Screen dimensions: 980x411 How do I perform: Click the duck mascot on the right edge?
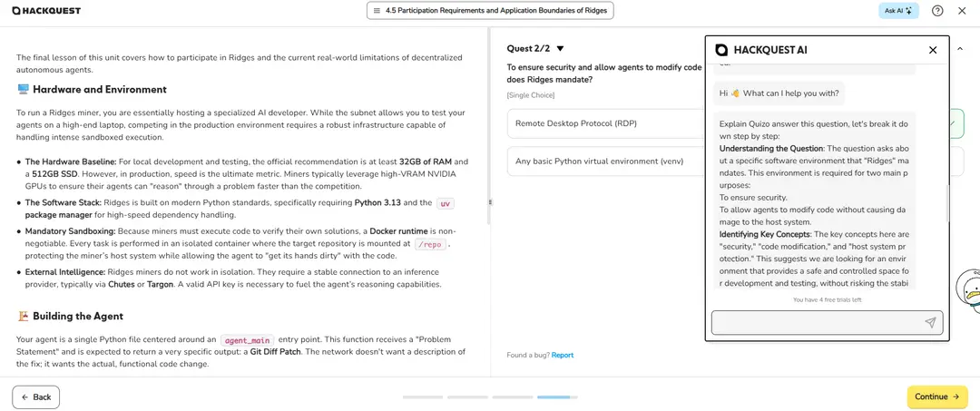tap(970, 290)
